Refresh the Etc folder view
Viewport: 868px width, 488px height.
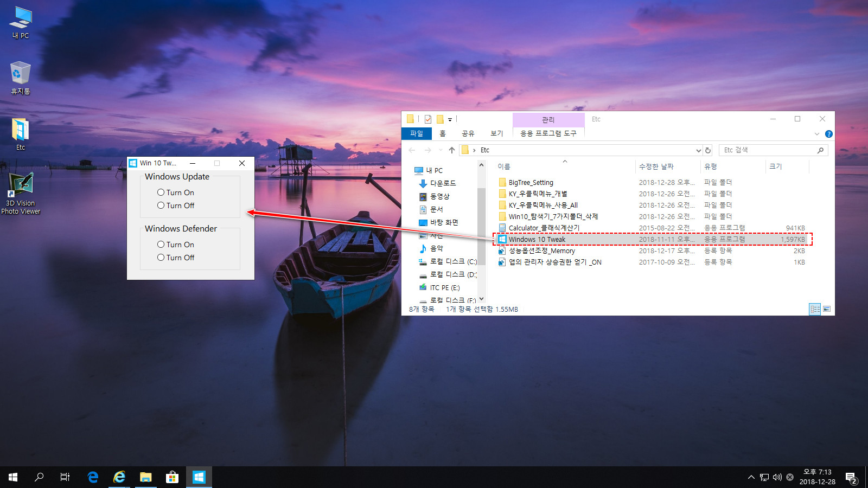coord(708,150)
